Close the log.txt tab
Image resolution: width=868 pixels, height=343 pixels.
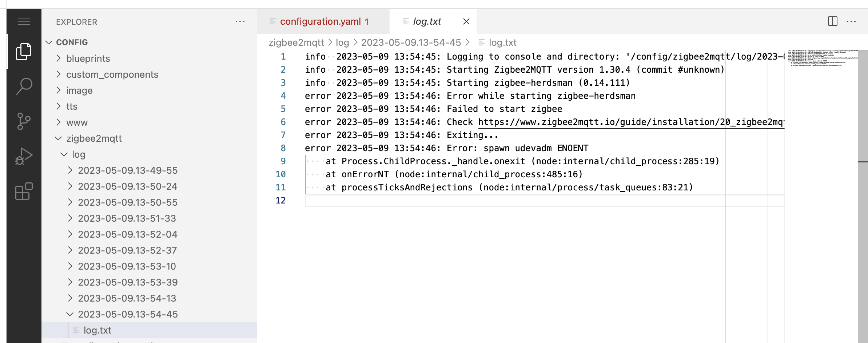466,21
